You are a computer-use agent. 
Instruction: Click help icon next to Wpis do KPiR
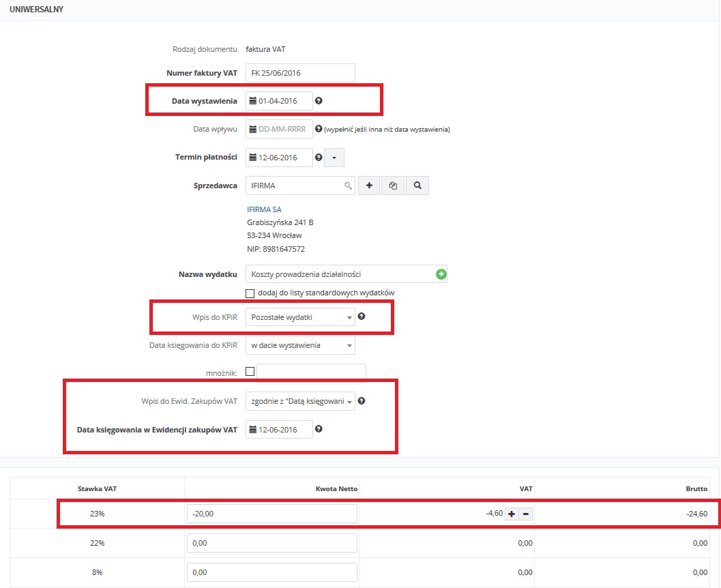click(362, 317)
